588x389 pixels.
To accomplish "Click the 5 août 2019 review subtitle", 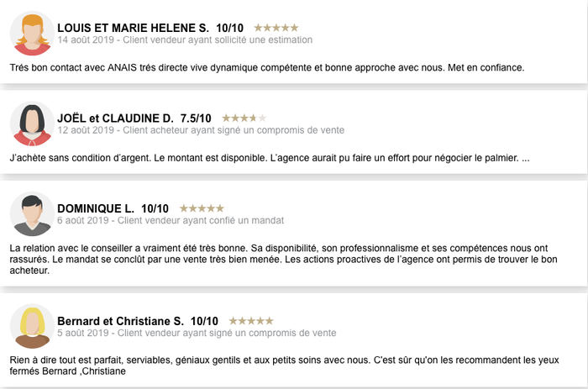I will [x=197, y=333].
